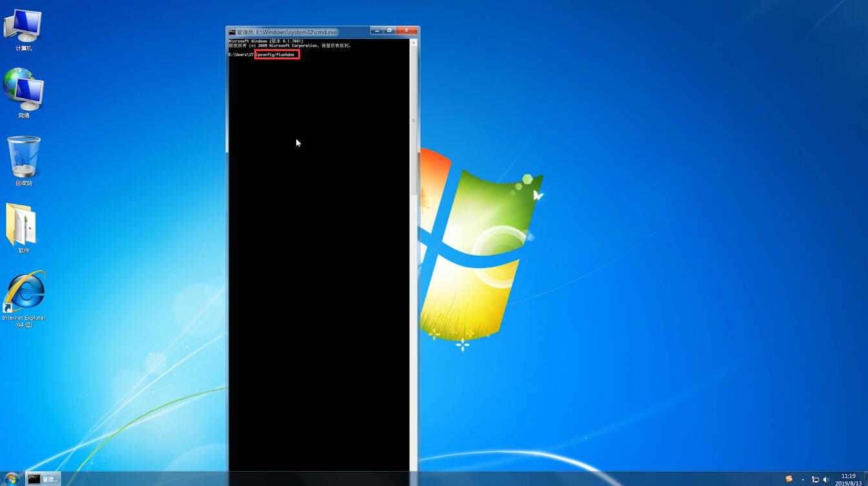Show hidden tray icons arrow
This screenshot has width=868, height=486.
click(x=803, y=480)
